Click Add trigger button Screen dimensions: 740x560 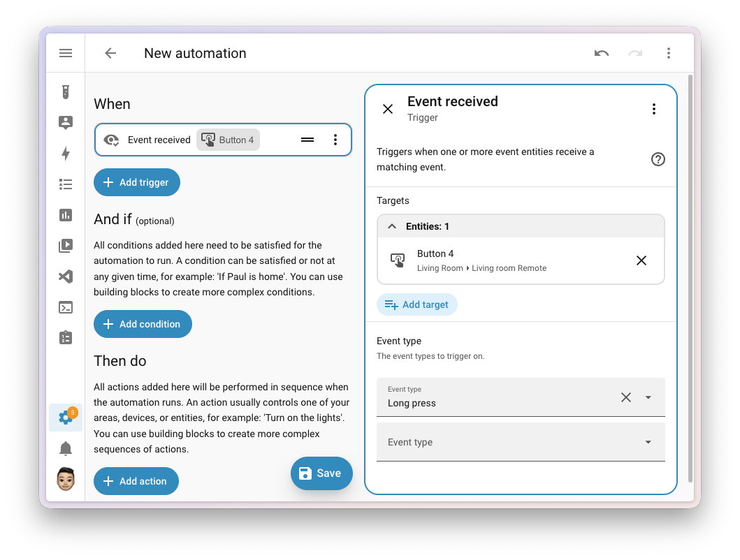tap(137, 182)
